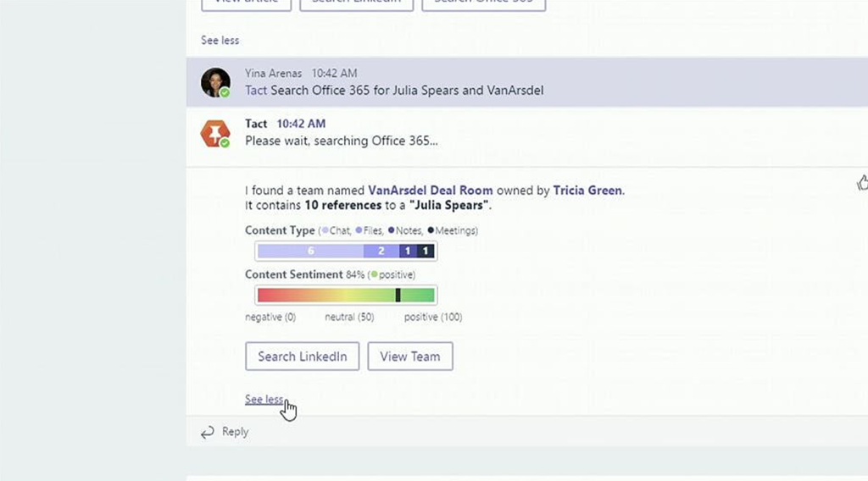This screenshot has height=481, width=868.
Task: Click the Meetings legend label
Action: pos(455,230)
